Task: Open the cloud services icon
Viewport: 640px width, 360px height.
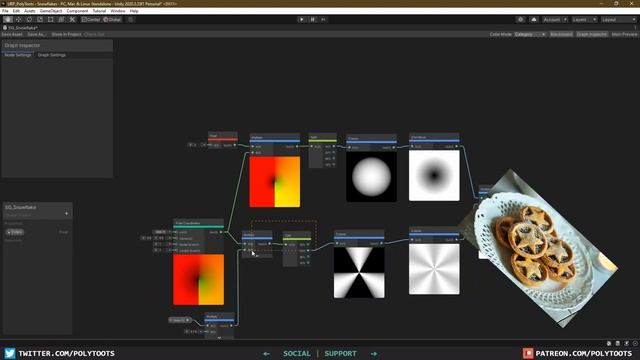Action: [534, 20]
